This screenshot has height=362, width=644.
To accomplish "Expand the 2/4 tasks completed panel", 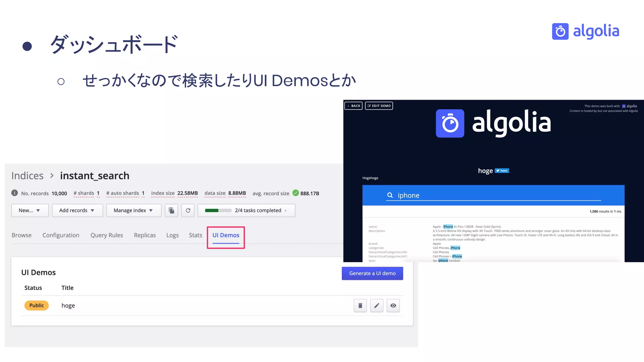I will [x=247, y=211].
